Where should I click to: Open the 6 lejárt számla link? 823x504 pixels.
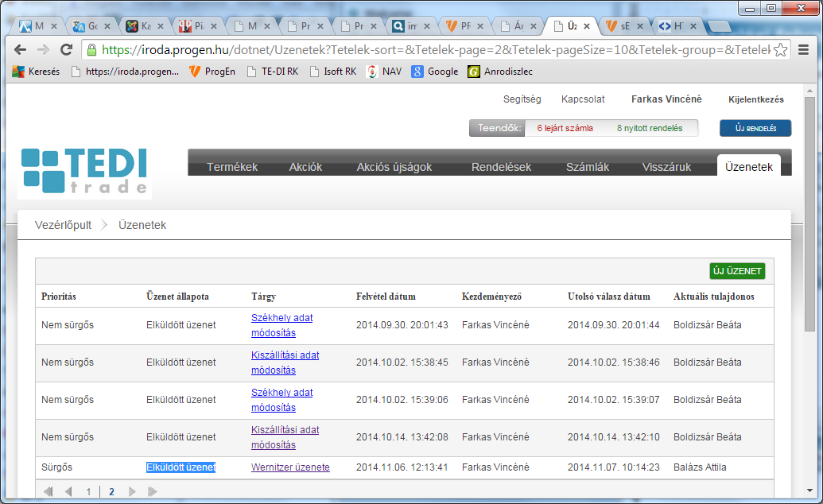(565, 128)
